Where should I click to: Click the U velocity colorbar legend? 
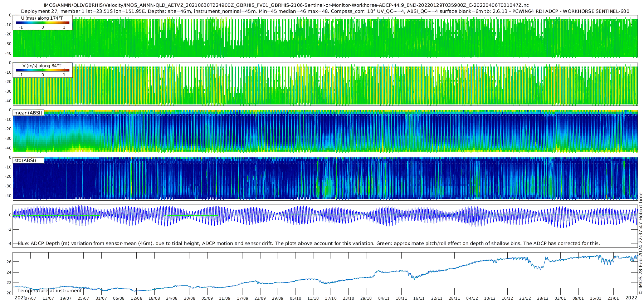click(x=43, y=23)
